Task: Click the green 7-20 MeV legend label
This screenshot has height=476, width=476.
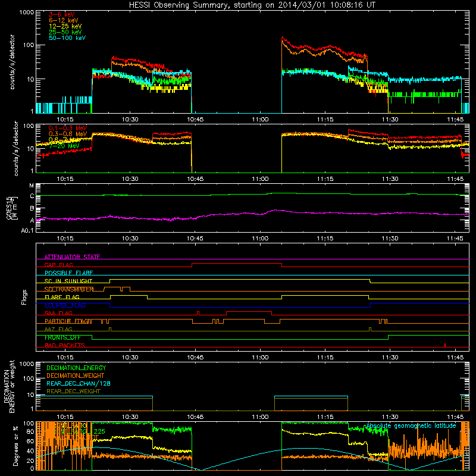Action: click(64, 146)
